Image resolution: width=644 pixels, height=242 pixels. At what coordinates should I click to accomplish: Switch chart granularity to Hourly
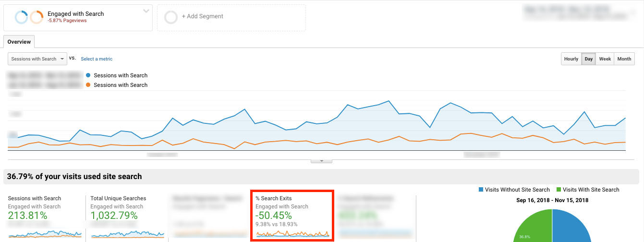571,59
